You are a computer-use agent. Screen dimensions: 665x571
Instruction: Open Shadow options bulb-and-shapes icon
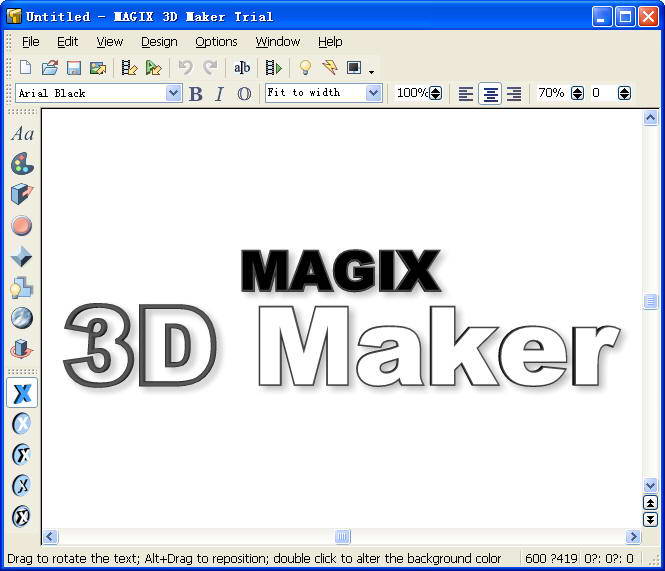[x=22, y=288]
